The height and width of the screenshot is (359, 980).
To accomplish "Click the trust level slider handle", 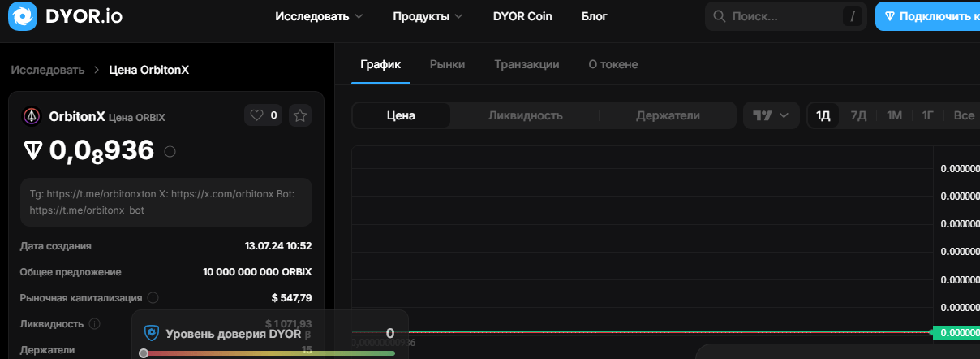I will point(144,353).
